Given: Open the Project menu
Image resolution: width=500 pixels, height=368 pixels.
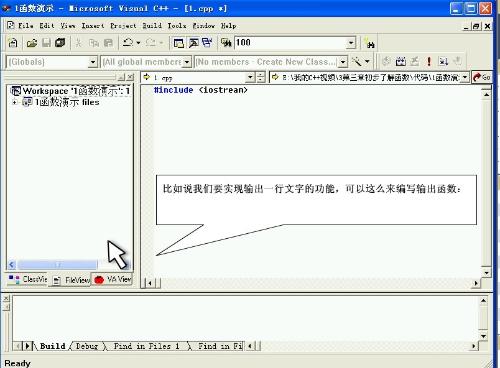Looking at the screenshot, I should (x=123, y=26).
